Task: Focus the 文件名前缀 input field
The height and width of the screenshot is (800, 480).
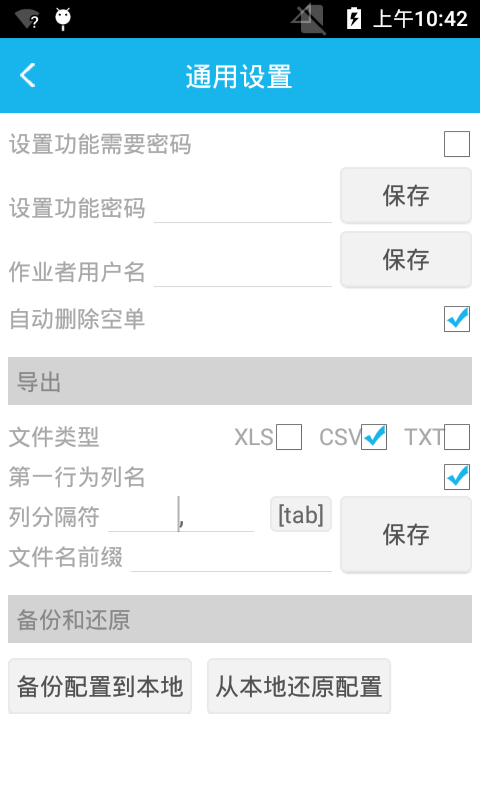Action: pyautogui.click(x=232, y=557)
